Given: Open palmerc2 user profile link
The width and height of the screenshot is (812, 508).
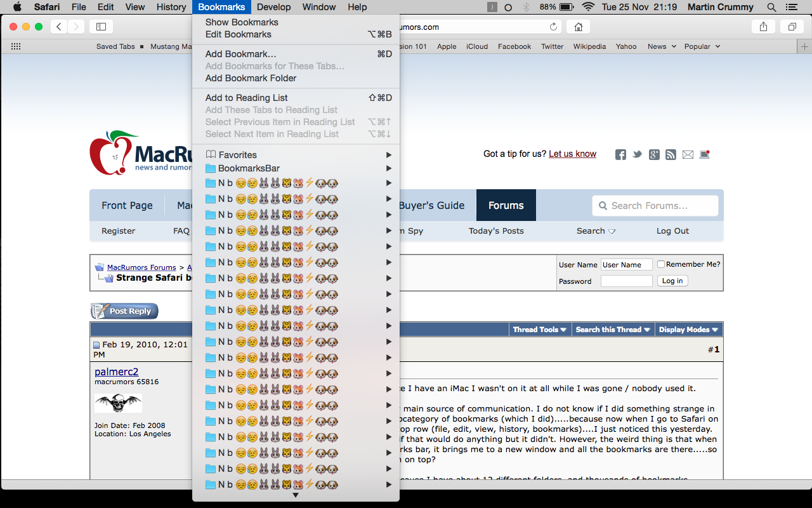Looking at the screenshot, I should [117, 371].
